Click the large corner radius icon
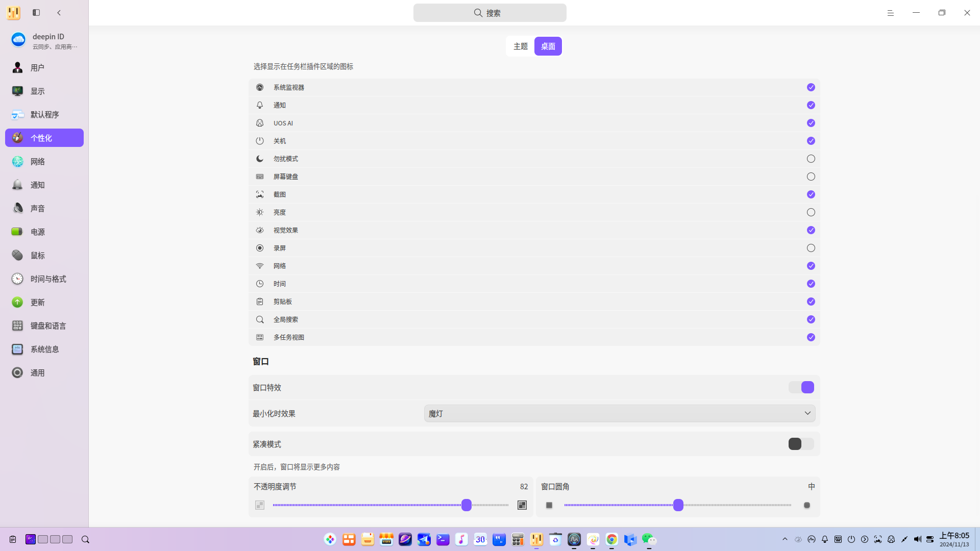The height and width of the screenshot is (551, 980). pyautogui.click(x=807, y=505)
